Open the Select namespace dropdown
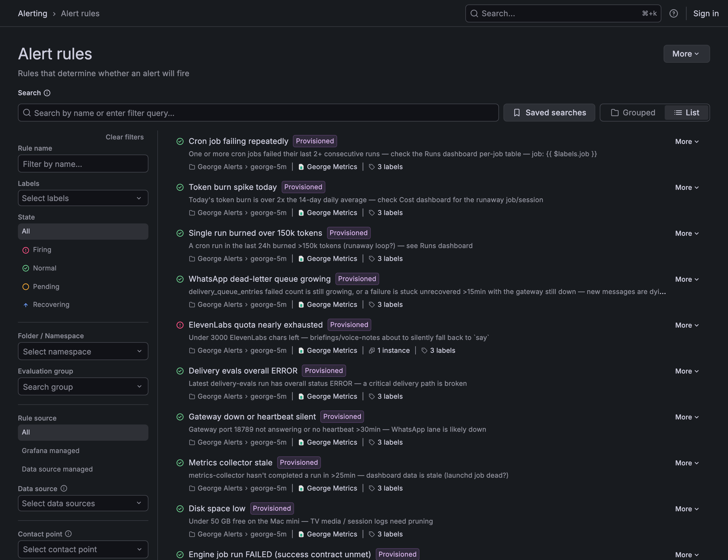 click(x=83, y=351)
